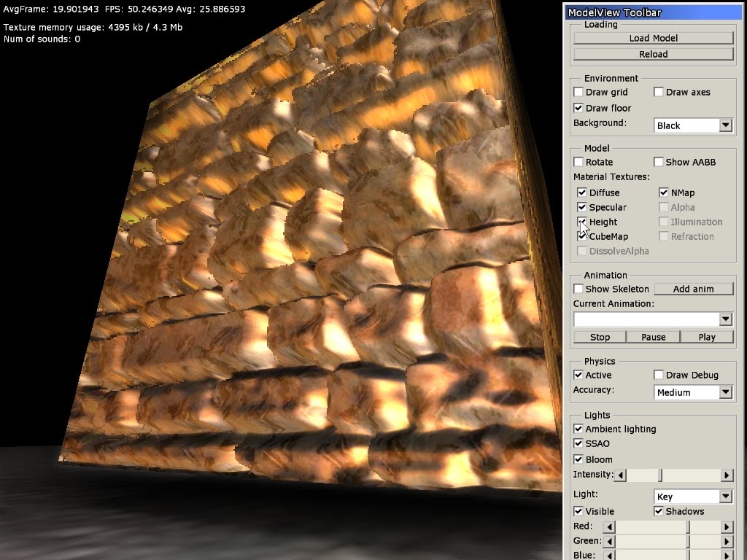The image size is (747, 560).
Task: Toggle the Shadows checkbox for the light
Action: (x=659, y=511)
